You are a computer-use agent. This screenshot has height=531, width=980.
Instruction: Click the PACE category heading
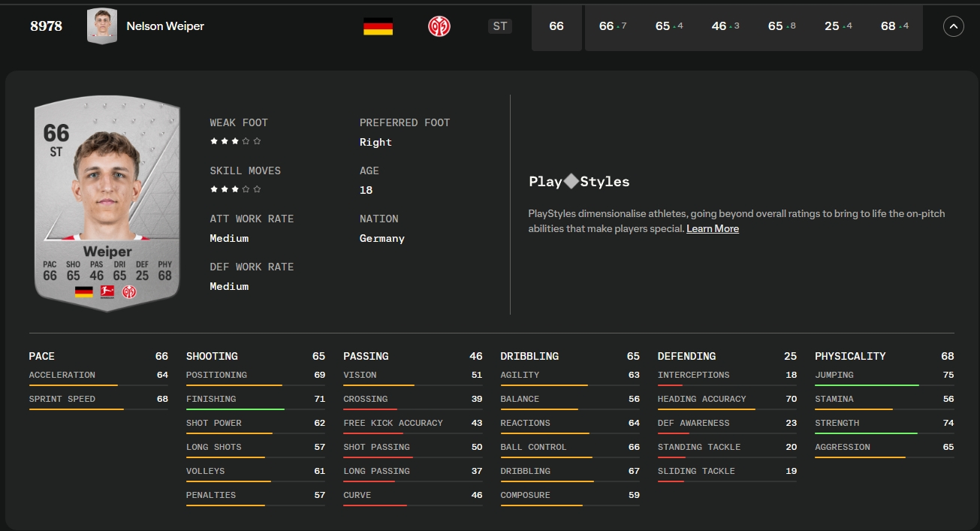coord(42,356)
